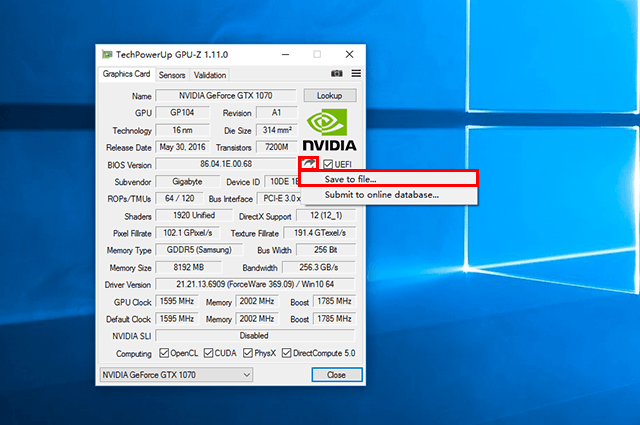Click the Memory Type GDDR5 (Samsung)
Viewport: 640px width, 425px height.
pos(199,250)
